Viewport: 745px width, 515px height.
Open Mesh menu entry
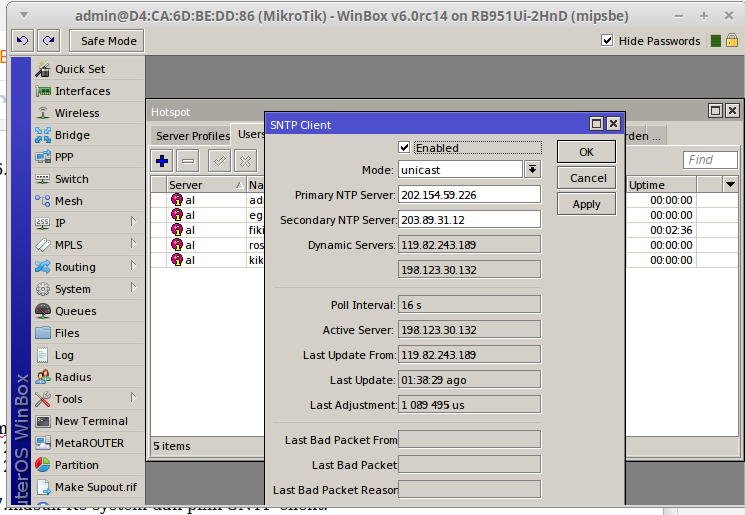[x=89, y=201]
